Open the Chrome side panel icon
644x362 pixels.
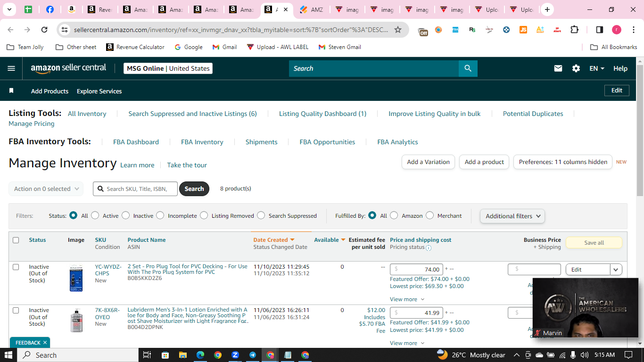coord(600,30)
